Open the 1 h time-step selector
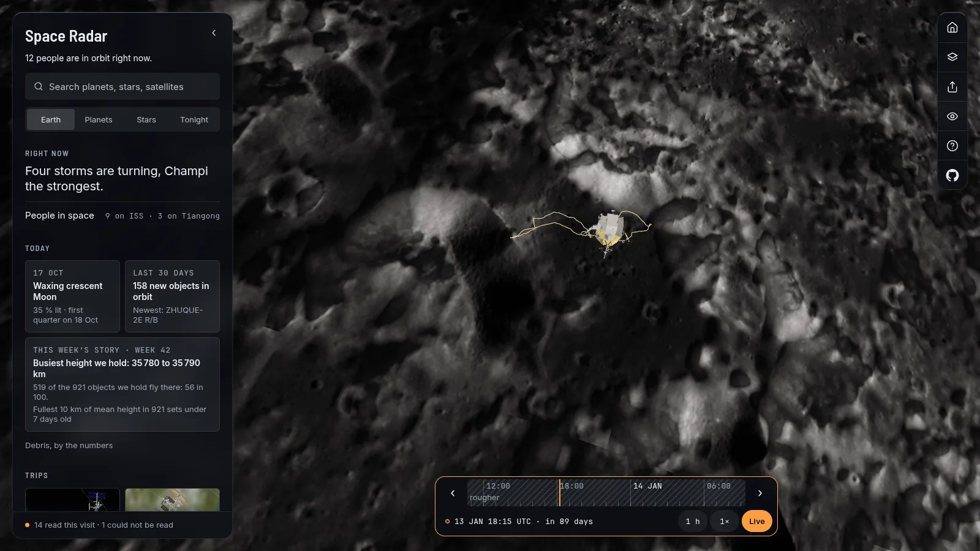This screenshot has height=551, width=980. pos(693,521)
